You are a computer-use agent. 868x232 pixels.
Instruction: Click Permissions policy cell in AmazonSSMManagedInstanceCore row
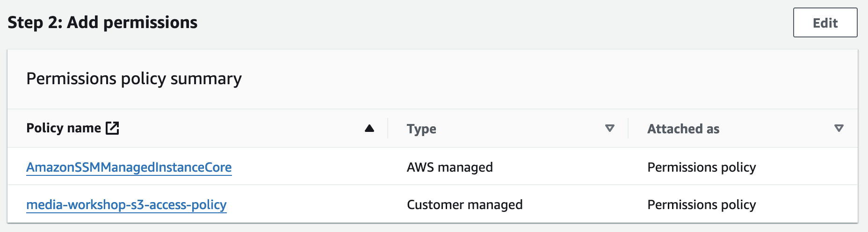click(x=702, y=167)
